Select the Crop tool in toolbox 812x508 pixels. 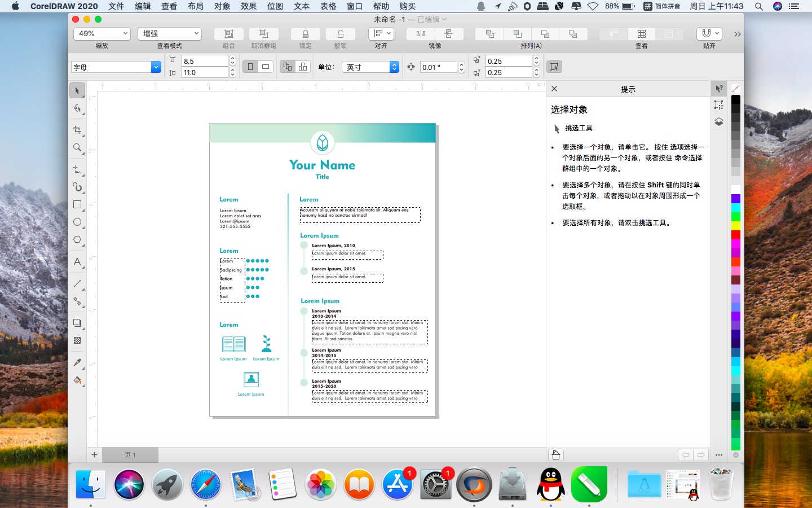click(77, 130)
